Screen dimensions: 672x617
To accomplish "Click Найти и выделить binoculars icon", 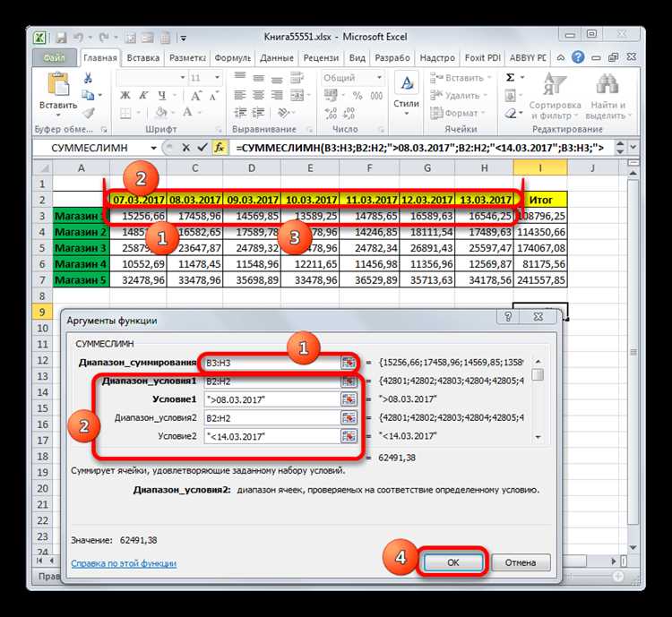I will (607, 84).
